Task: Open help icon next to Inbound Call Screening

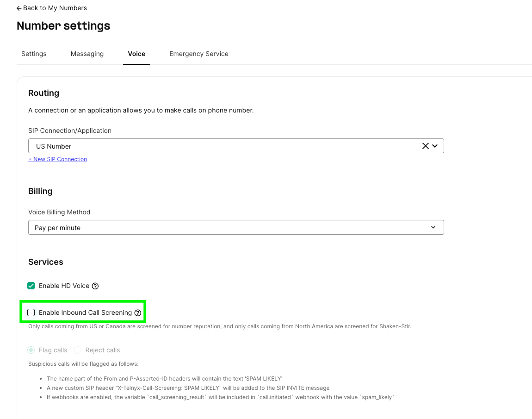Action: click(138, 313)
